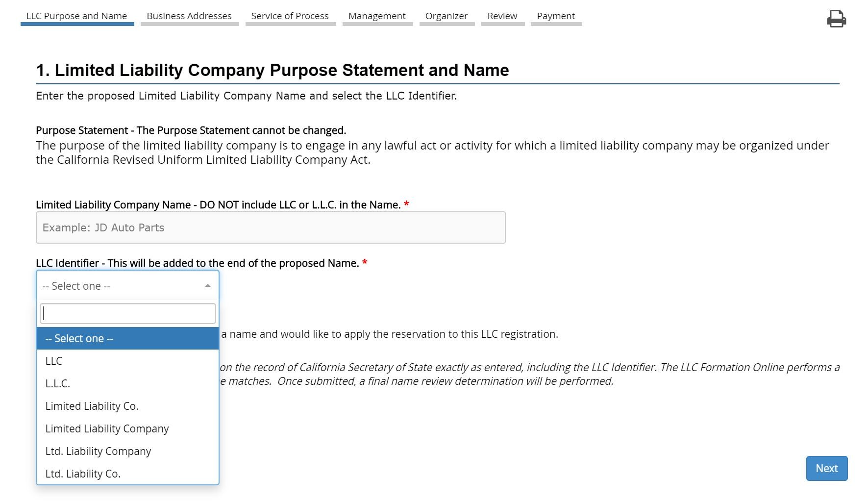Open the Organizer tab
Screen dimensions: 868x503
tap(446, 16)
